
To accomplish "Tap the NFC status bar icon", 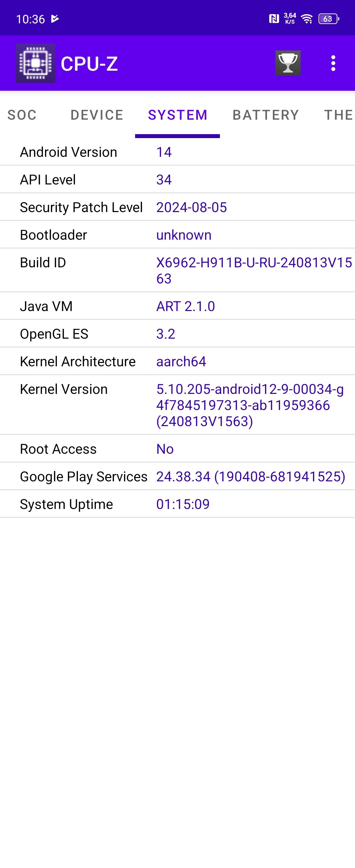I will click(x=274, y=19).
